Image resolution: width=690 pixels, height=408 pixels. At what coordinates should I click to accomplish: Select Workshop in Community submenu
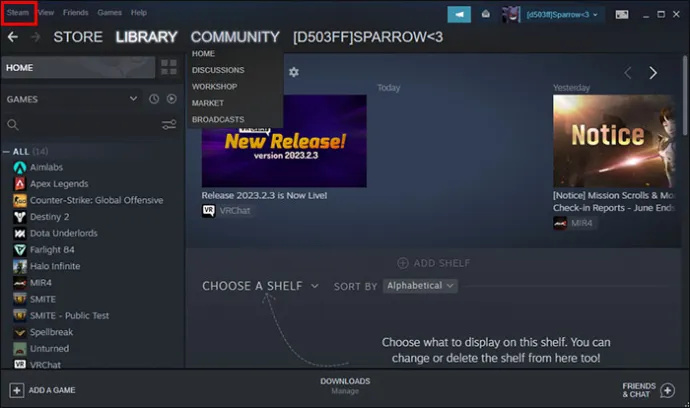[x=214, y=87]
